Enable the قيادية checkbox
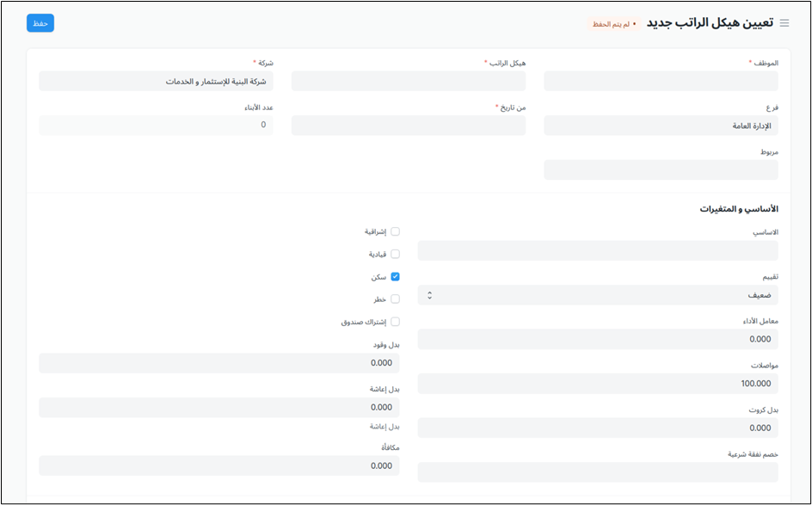This screenshot has height=505, width=812. point(395,254)
